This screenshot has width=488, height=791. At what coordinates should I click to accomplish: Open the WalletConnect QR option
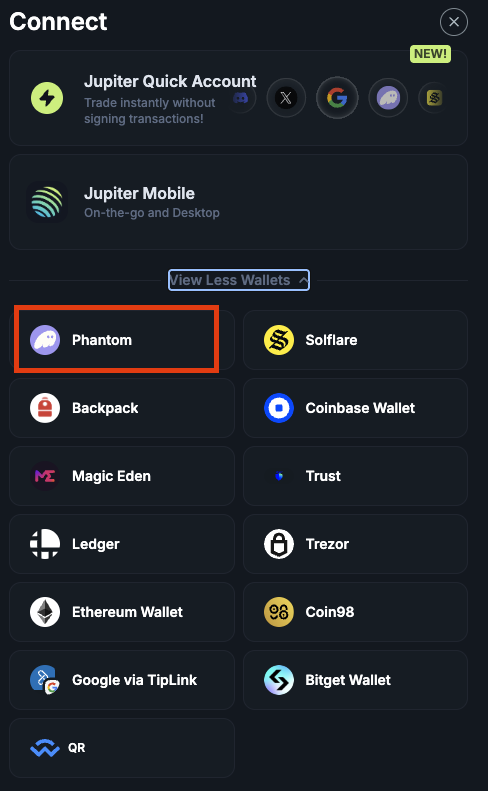(122, 748)
